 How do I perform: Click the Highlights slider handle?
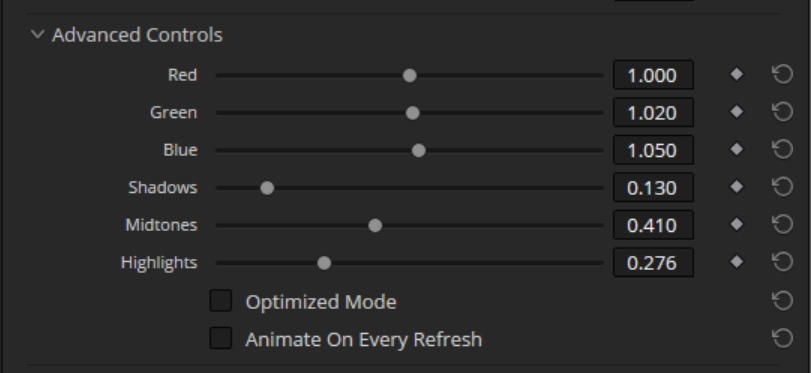tap(324, 263)
